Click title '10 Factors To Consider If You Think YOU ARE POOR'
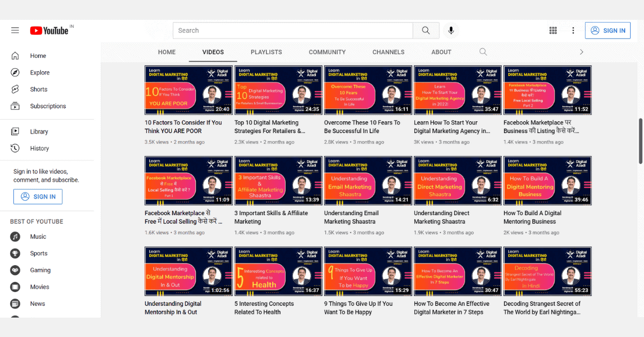 183,127
